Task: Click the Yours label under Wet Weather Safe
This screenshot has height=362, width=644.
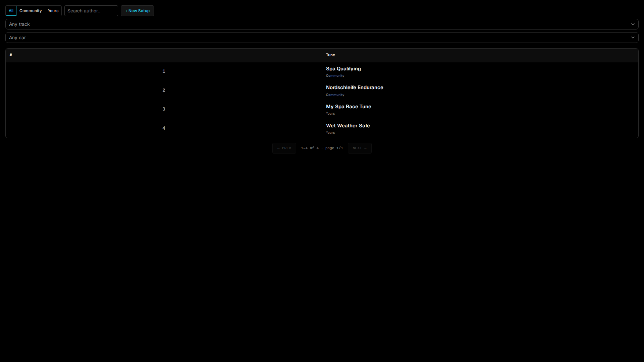Action: [x=330, y=133]
